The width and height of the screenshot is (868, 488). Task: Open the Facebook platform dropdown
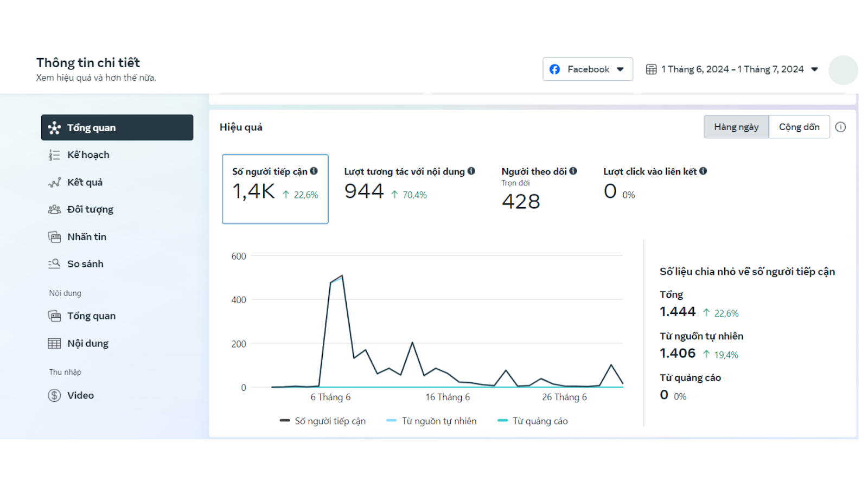(x=588, y=69)
